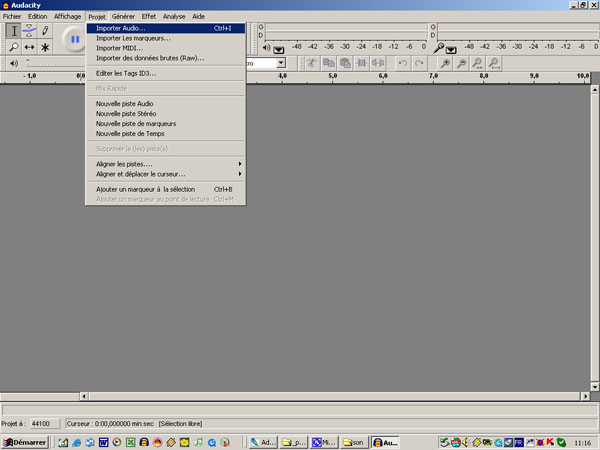Screen dimensions: 600x450
Task: Open the Edition menu
Action: pyautogui.click(x=38, y=16)
